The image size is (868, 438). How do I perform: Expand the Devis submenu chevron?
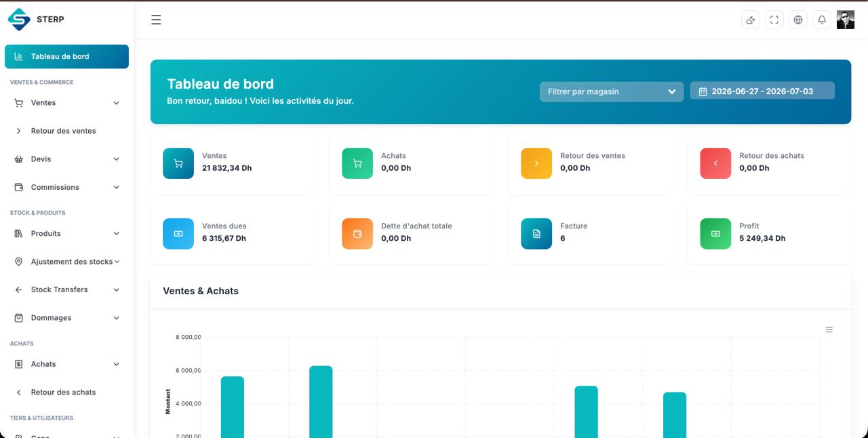pos(117,159)
